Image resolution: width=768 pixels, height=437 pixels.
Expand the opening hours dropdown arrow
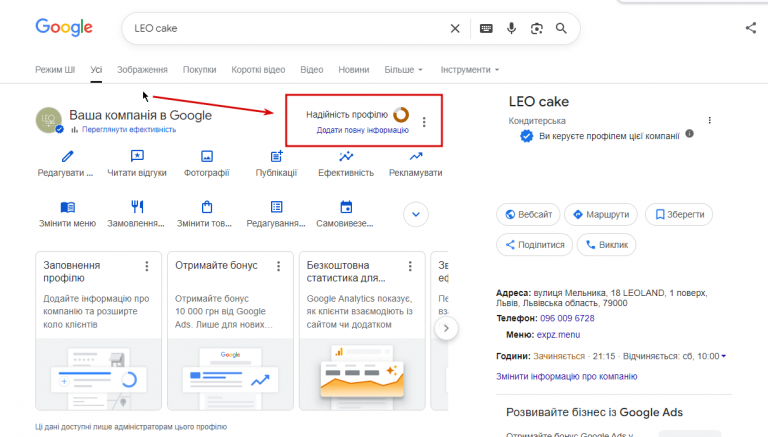tap(723, 356)
